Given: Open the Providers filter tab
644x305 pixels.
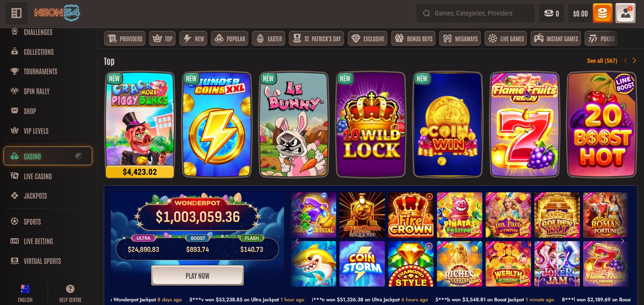Looking at the screenshot, I should pyautogui.click(x=125, y=39).
